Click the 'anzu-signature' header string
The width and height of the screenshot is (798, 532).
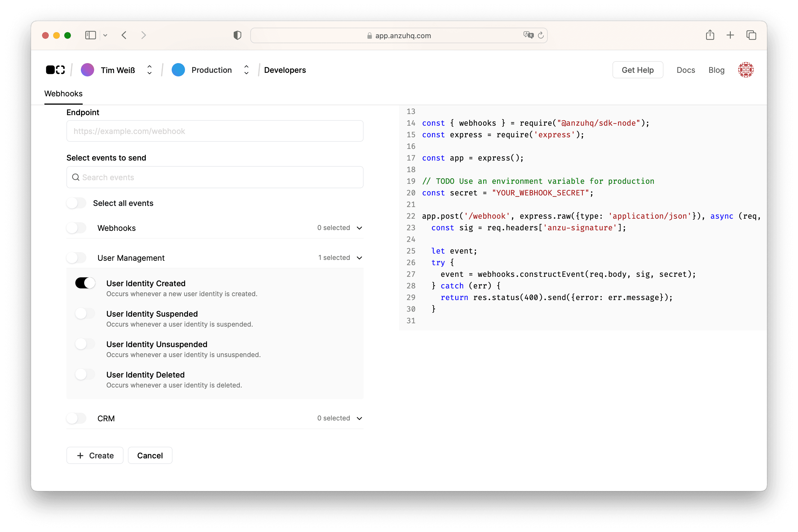[580, 228]
